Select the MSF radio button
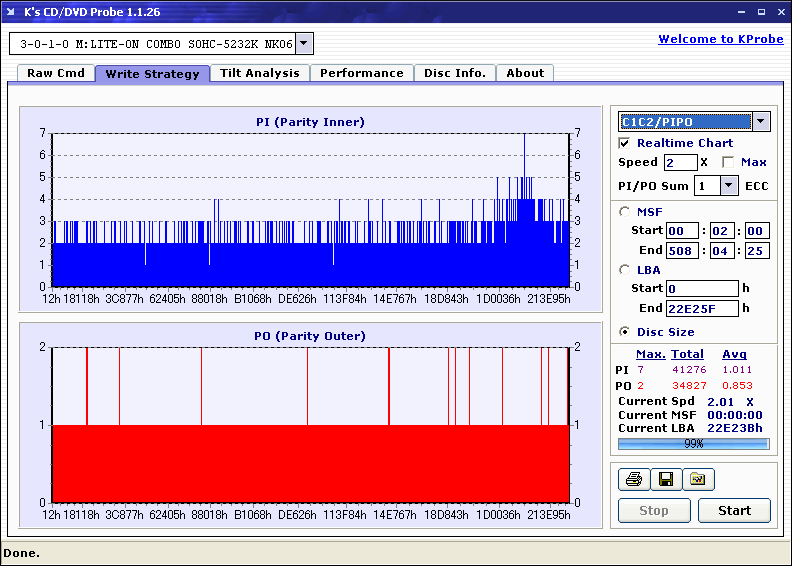This screenshot has width=792, height=566. pos(625,211)
